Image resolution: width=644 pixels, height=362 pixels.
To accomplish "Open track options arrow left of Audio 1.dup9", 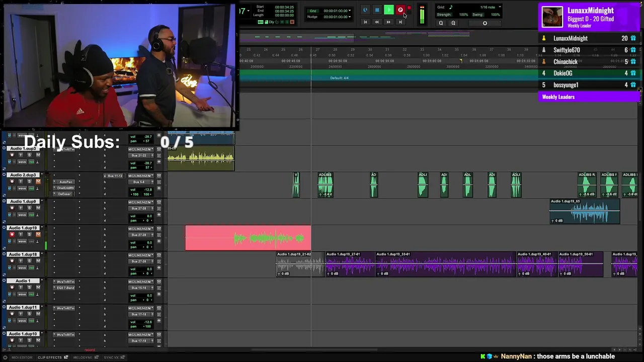I will click(5, 202).
